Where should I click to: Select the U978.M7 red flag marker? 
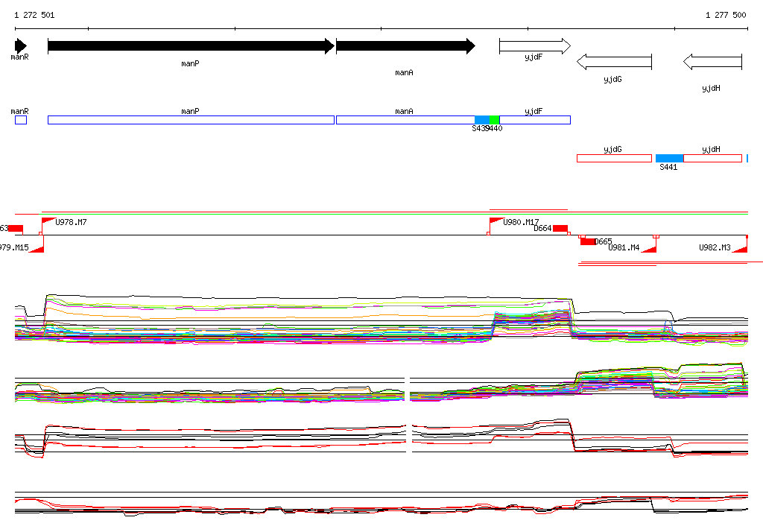tap(48, 221)
